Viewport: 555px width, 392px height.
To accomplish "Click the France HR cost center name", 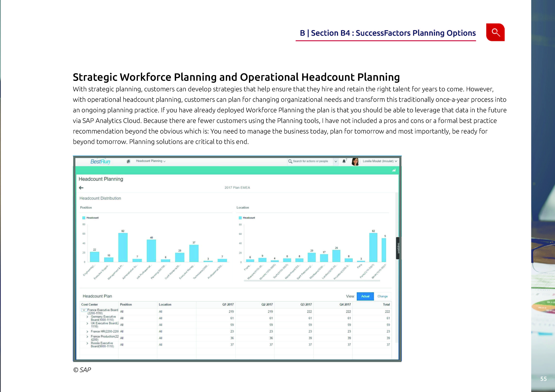I will (x=105, y=331).
